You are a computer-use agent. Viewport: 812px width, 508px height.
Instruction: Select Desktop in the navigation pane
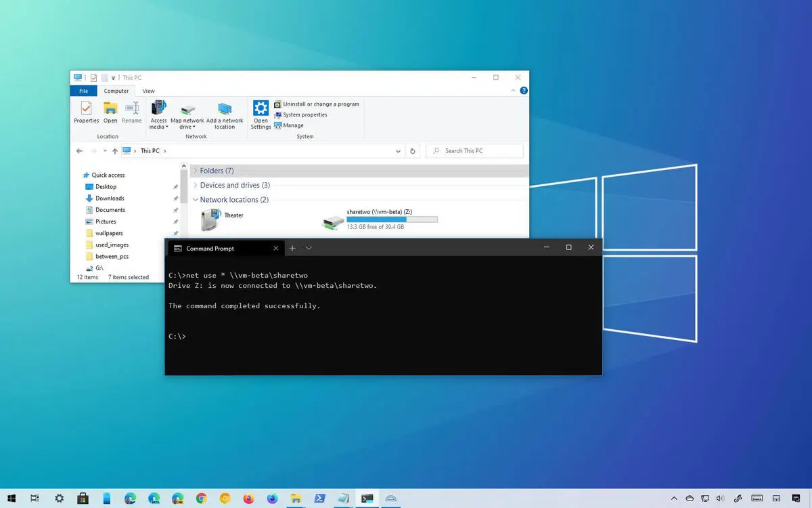(100, 187)
